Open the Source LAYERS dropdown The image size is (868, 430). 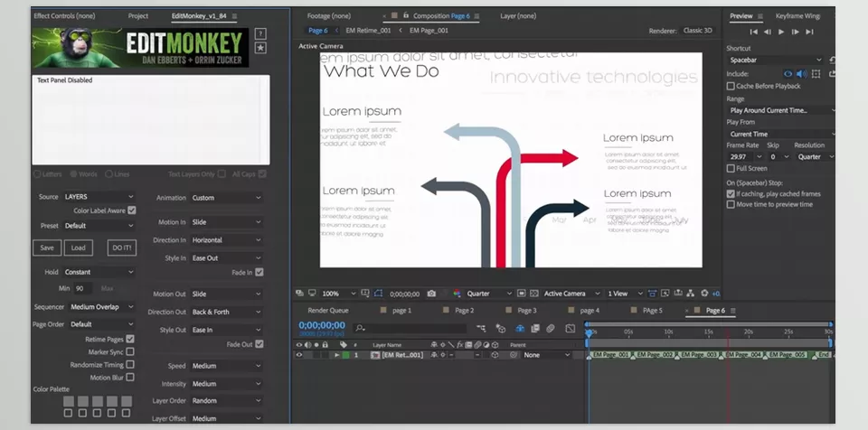(98, 196)
